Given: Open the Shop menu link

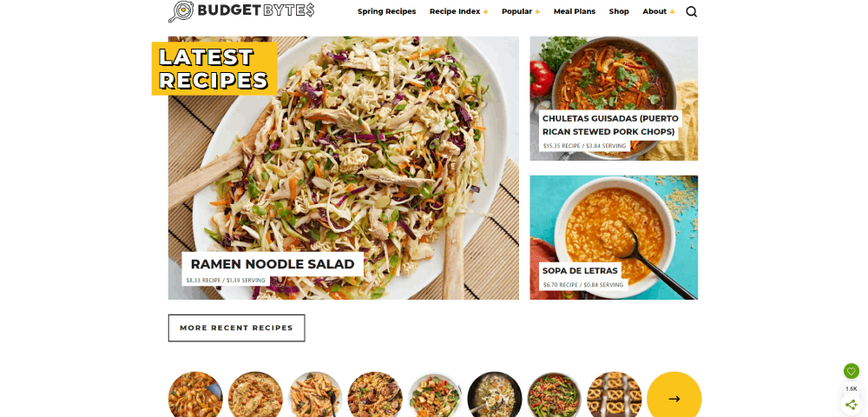Looking at the screenshot, I should coord(619,11).
